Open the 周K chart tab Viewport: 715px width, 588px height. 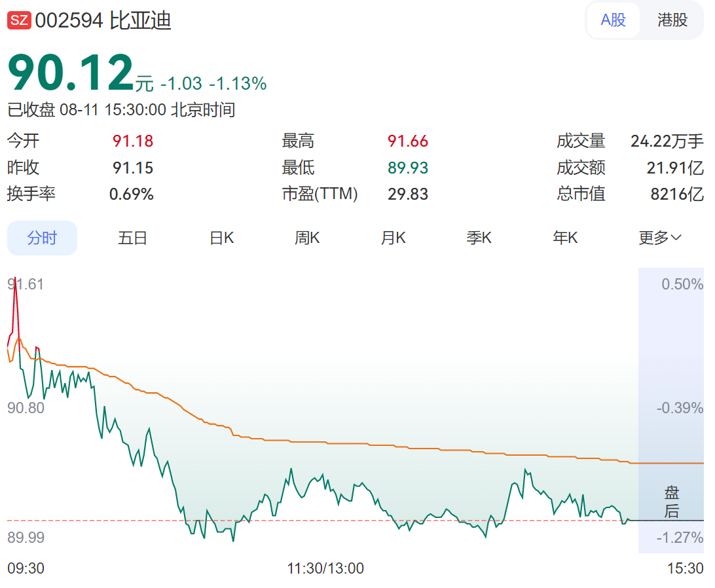click(x=307, y=238)
